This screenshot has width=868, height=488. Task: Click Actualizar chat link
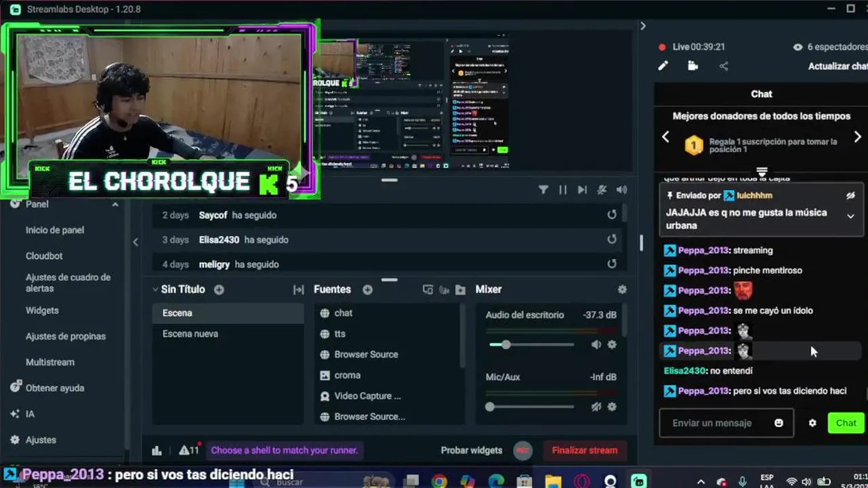[838, 66]
